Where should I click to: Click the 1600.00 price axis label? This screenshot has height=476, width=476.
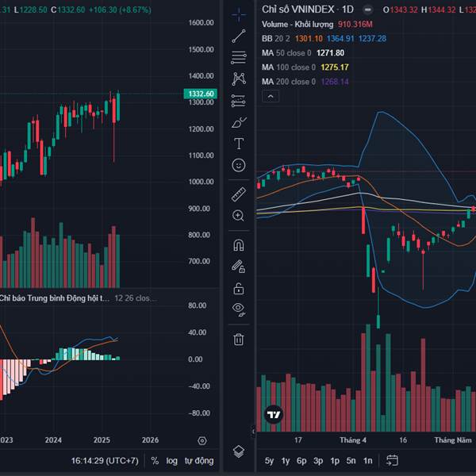pyautogui.click(x=201, y=23)
